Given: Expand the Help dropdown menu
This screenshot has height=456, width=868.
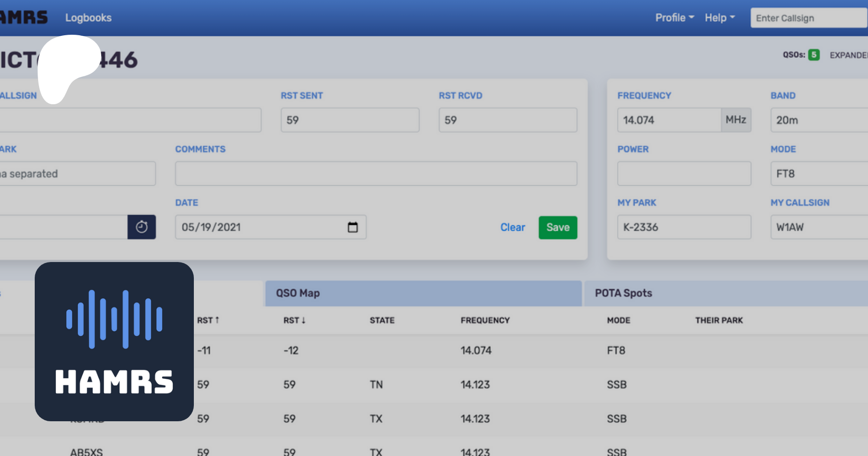Looking at the screenshot, I should (x=719, y=18).
